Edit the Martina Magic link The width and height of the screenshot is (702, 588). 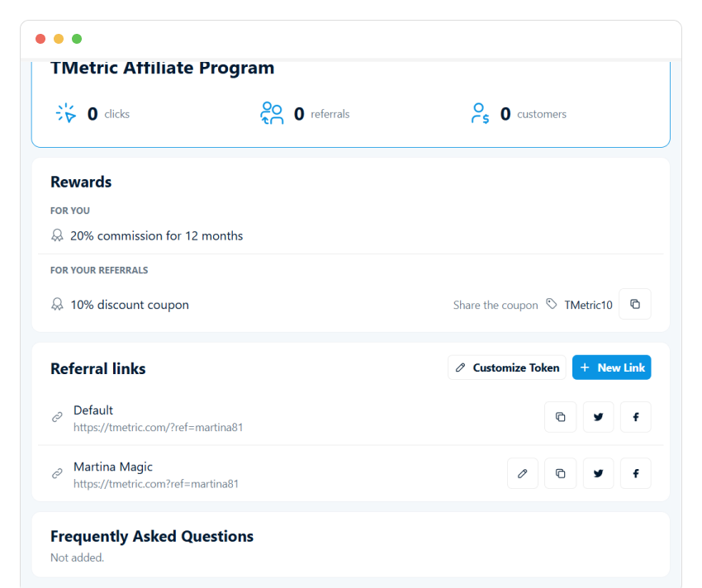pyautogui.click(x=523, y=473)
